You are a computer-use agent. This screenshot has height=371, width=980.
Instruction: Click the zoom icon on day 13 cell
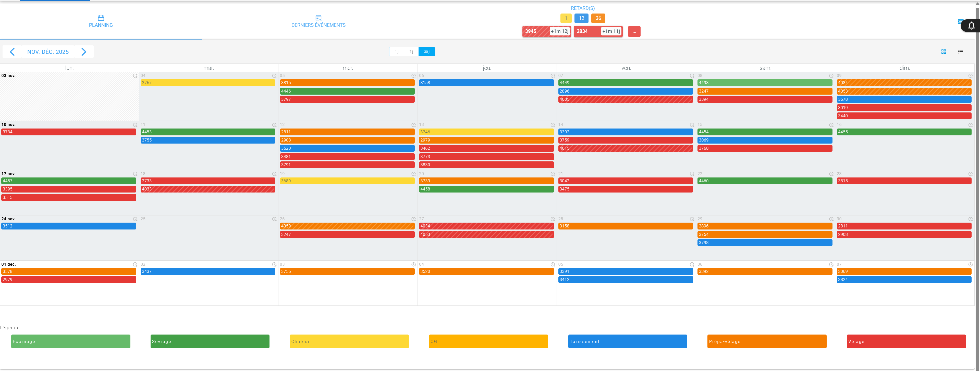tap(553, 125)
